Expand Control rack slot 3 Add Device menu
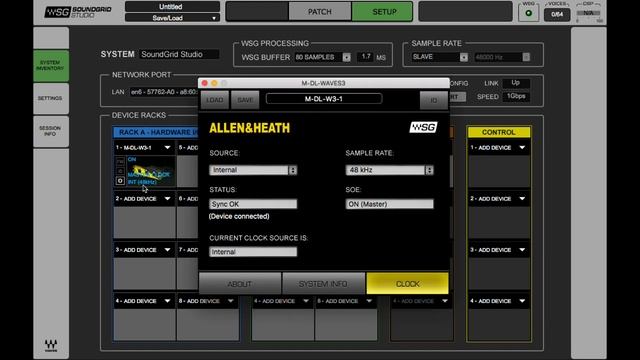 click(522, 250)
